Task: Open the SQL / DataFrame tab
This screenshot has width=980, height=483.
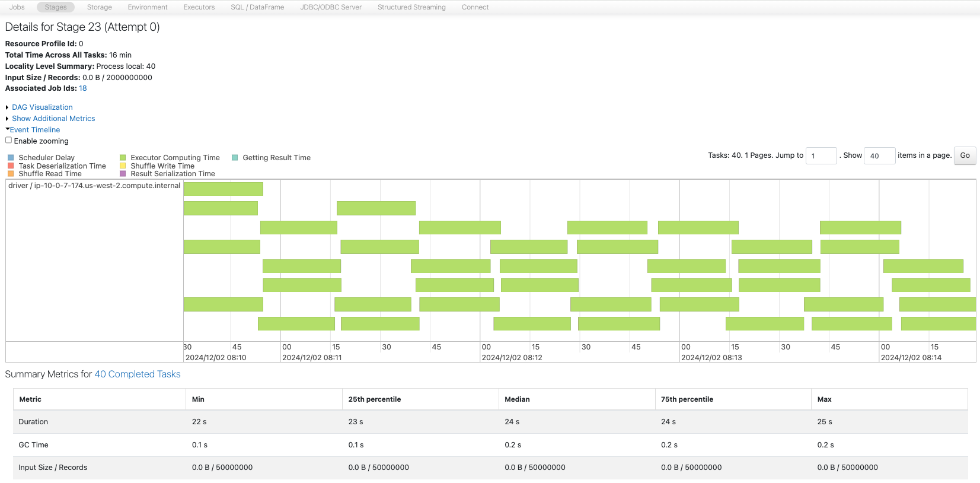Action: click(257, 7)
